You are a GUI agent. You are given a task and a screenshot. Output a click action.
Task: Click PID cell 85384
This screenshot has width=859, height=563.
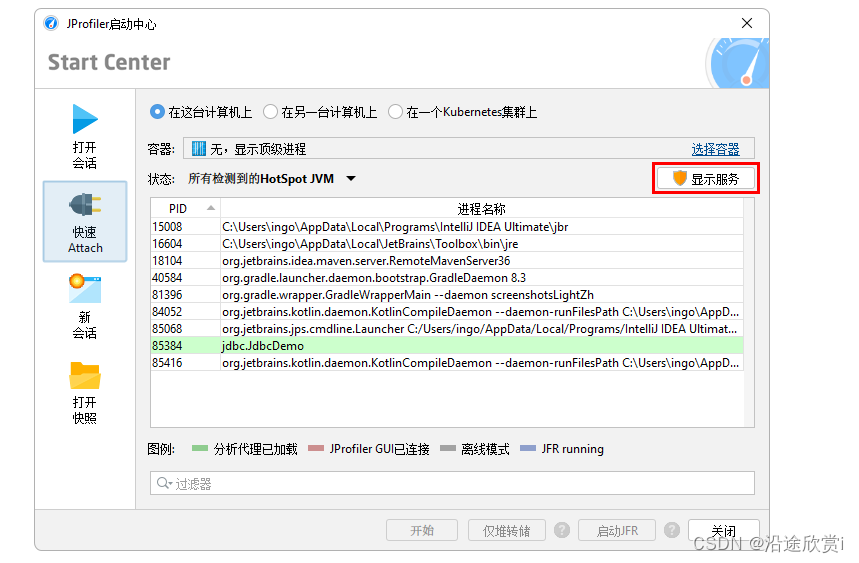(186, 346)
